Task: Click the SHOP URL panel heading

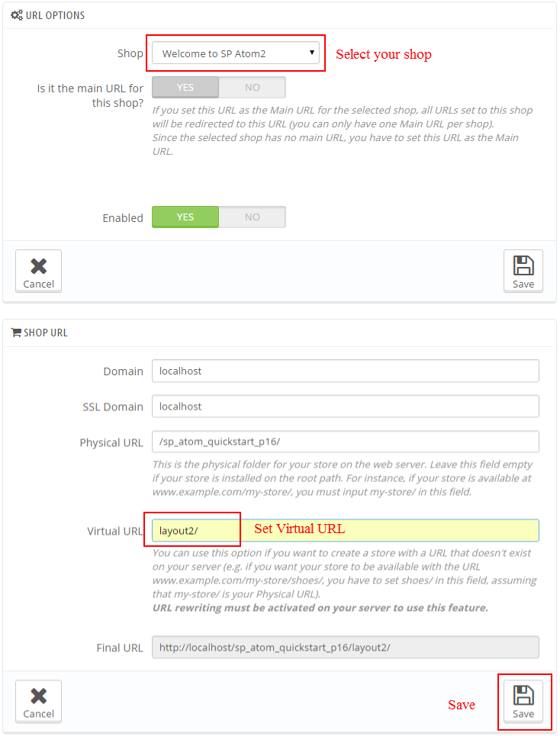Action: 46,333
